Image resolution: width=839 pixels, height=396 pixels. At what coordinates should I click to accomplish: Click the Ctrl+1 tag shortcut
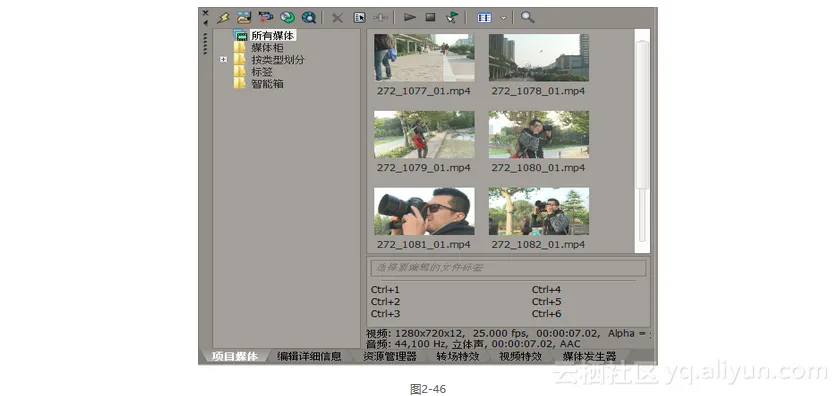(x=385, y=290)
